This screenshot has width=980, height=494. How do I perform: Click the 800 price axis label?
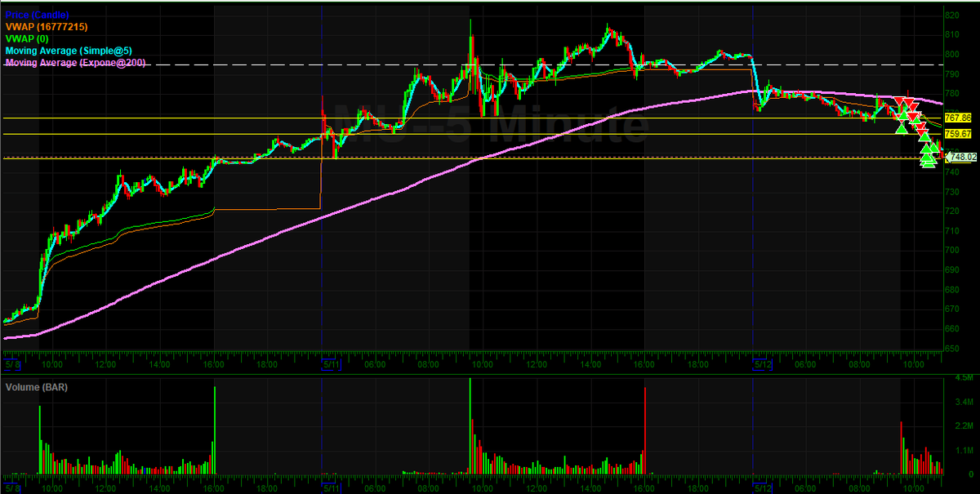coord(951,55)
